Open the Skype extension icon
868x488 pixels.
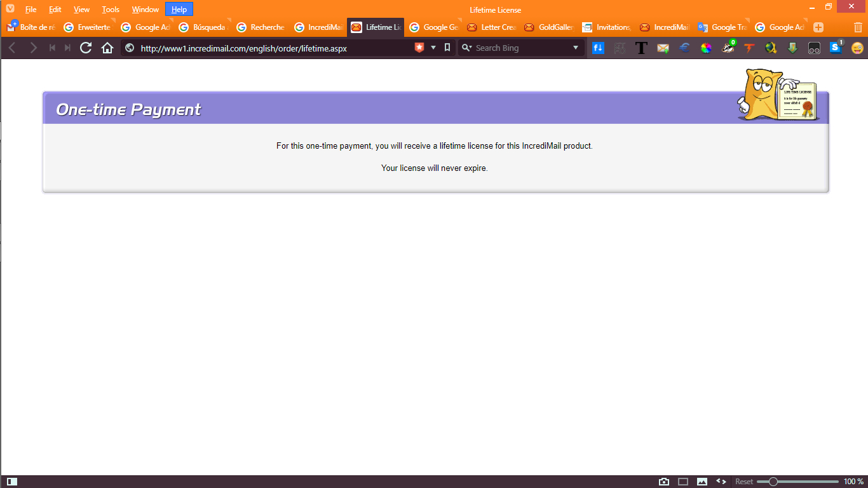836,48
